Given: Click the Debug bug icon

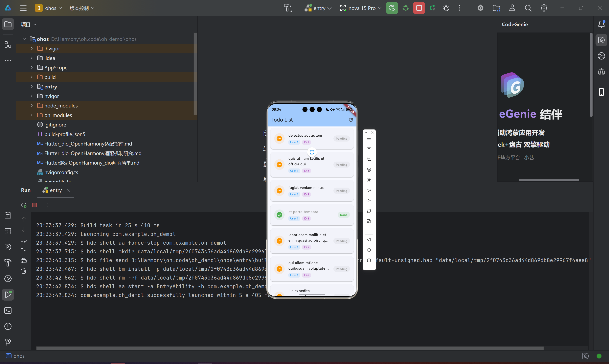Looking at the screenshot, I should pos(405,8).
